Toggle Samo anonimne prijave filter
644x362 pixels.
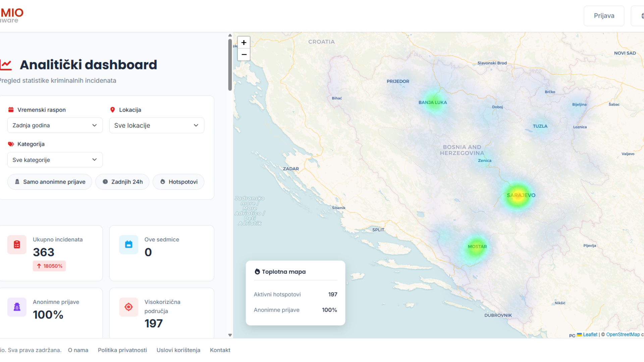coord(50,182)
